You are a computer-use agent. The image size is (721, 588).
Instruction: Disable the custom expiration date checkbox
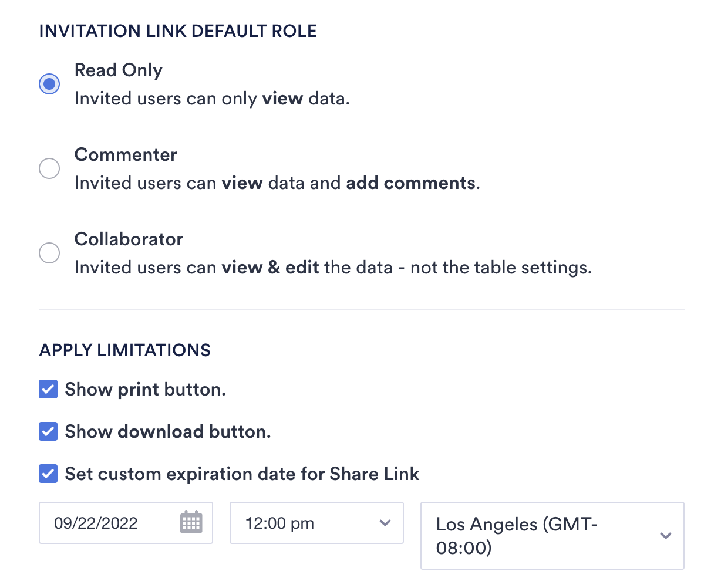(48, 474)
